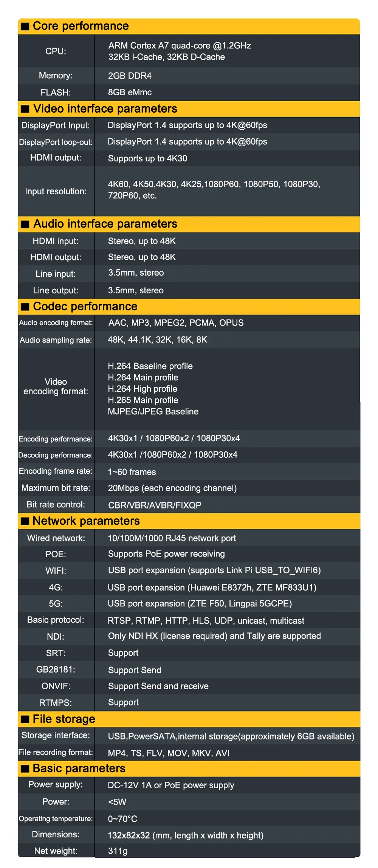Click the square marker before Codec performance
The height and width of the screenshot is (868, 378).
(25, 307)
